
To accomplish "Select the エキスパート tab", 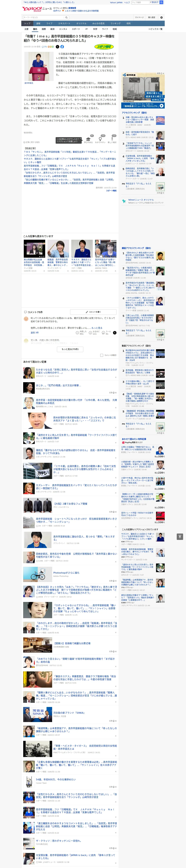I will (x=64, y=23).
